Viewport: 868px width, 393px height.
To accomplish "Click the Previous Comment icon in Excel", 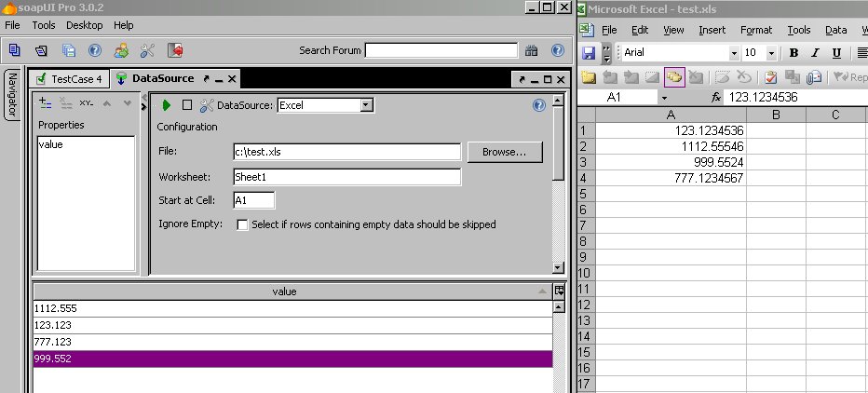I will [x=610, y=77].
